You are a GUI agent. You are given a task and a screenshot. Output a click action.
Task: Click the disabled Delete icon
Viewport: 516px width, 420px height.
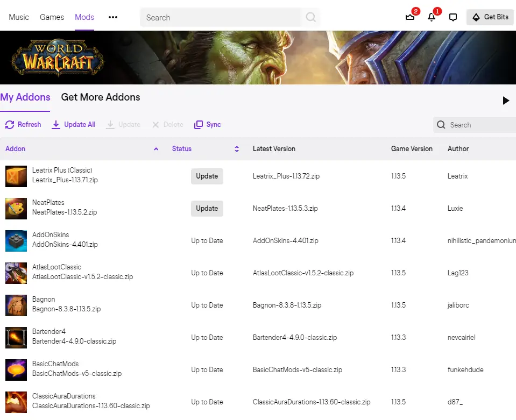point(155,124)
